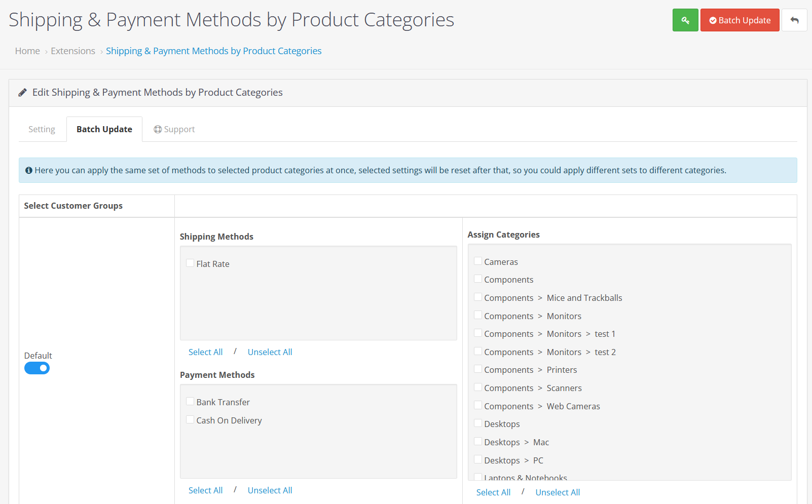Open the Extensions breadcrumb link
812x504 pixels.
pos(73,51)
